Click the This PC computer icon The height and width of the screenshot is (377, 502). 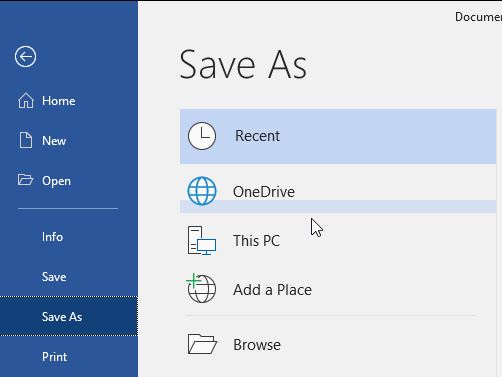tap(202, 241)
